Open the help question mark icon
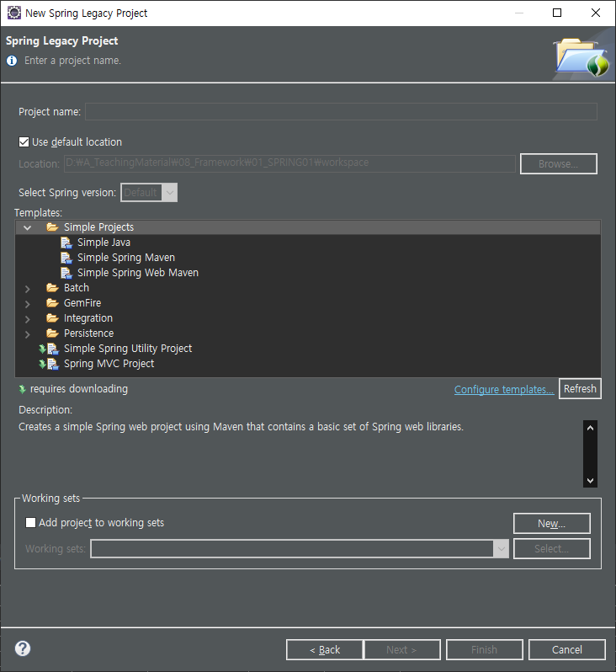Viewport: 616px width, 672px height. (23, 648)
